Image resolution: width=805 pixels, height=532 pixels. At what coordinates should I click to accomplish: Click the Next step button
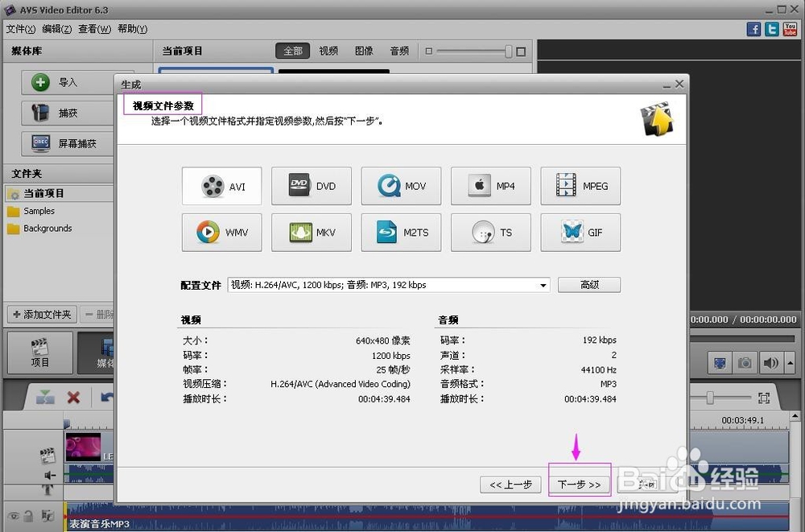pos(579,485)
